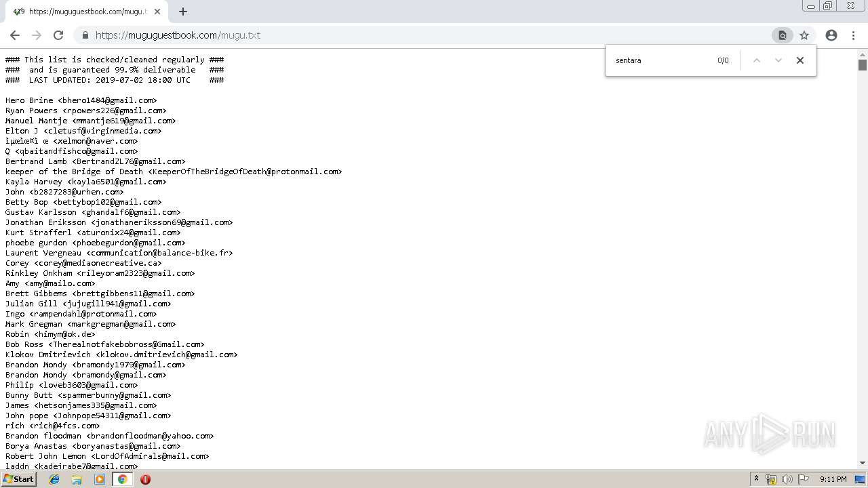Bookmark this page with the star
The image size is (868, 488).
click(x=804, y=35)
